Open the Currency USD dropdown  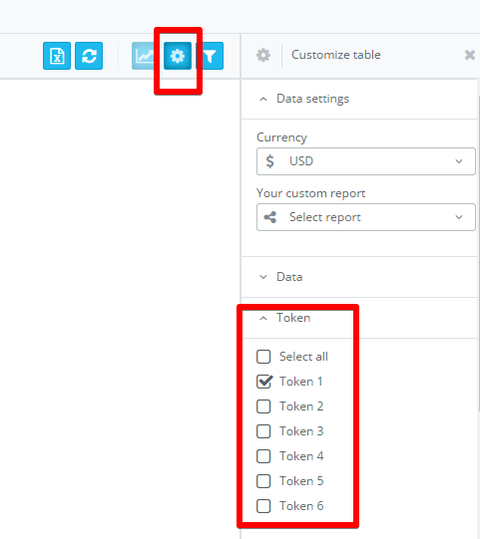click(366, 161)
